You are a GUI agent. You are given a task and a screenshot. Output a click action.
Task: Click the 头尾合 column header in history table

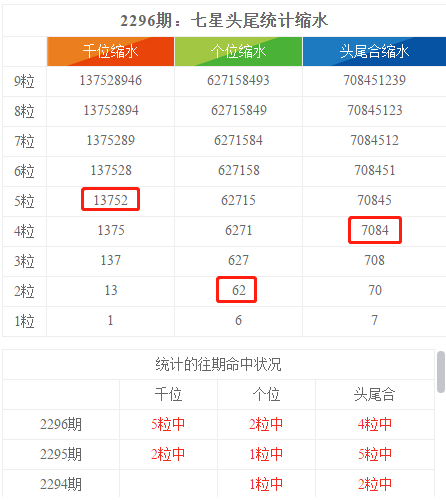pyautogui.click(x=375, y=394)
